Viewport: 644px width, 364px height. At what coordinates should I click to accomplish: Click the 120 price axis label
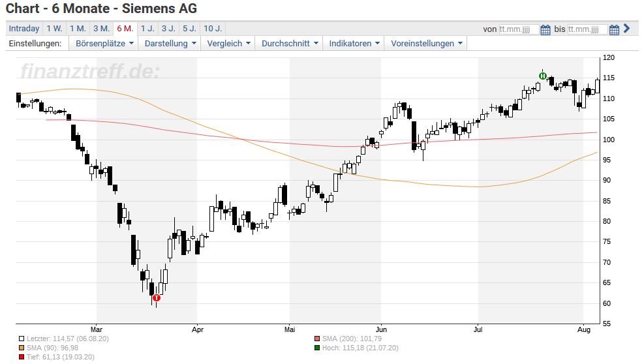[x=609, y=57]
